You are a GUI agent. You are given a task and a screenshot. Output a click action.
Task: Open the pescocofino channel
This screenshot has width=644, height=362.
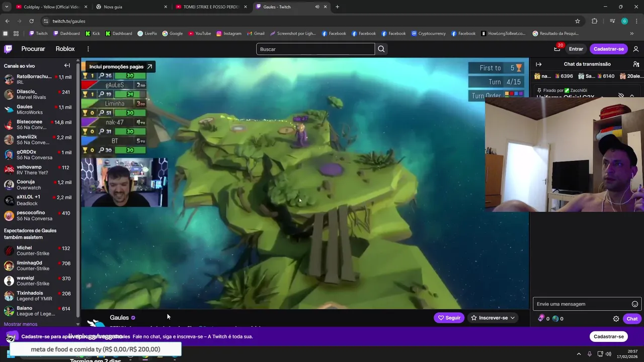38,216
